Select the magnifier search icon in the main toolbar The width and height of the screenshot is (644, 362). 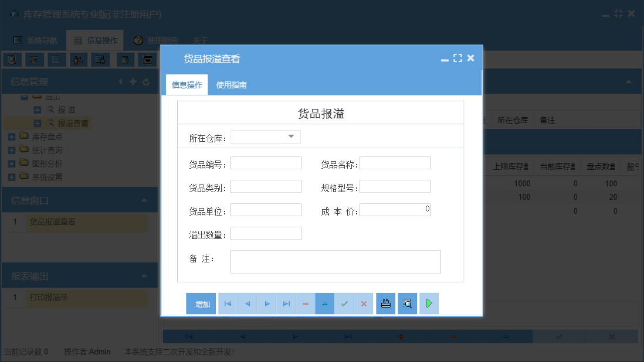(x=11, y=59)
